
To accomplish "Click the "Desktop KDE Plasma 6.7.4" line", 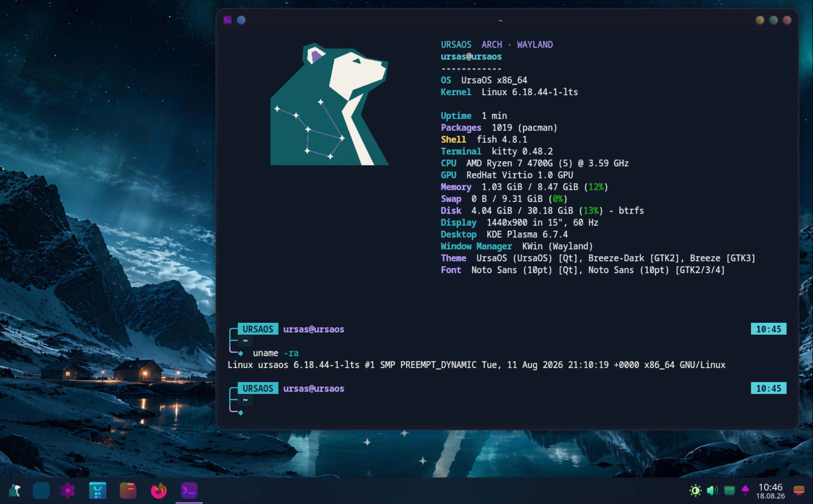I will 504,234.
